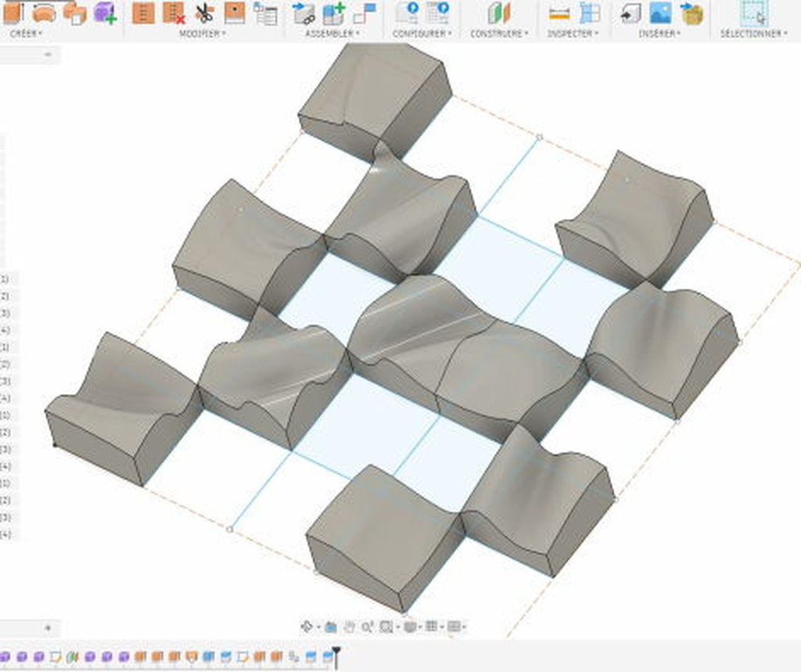Click the Measure ruler icon under Inspecter
Image resolution: width=801 pixels, height=672 pixels.
tap(559, 13)
